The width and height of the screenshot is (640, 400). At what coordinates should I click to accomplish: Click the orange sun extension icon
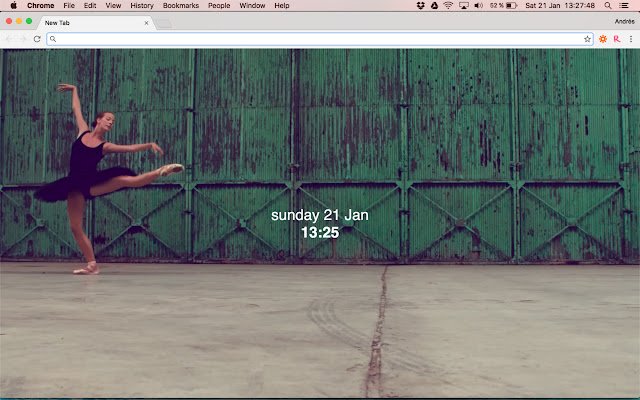point(603,39)
